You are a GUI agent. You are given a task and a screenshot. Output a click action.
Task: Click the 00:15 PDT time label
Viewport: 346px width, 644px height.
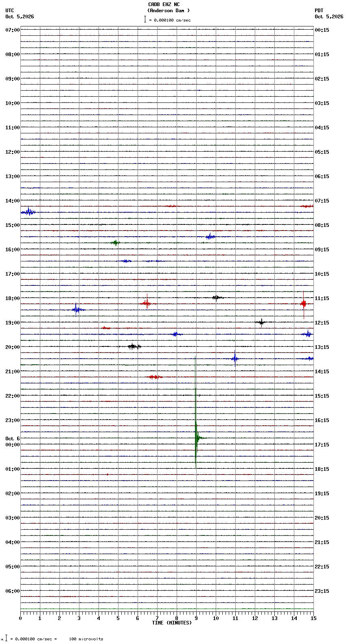(x=322, y=30)
